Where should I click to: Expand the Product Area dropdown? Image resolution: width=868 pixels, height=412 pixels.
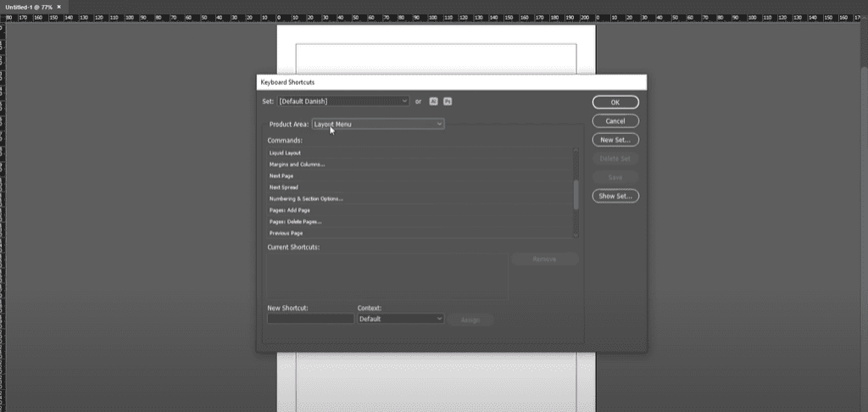377,124
